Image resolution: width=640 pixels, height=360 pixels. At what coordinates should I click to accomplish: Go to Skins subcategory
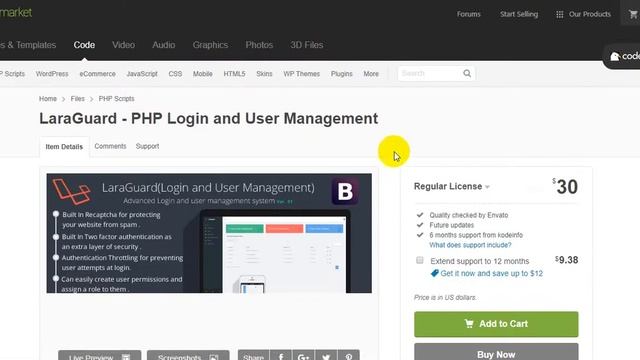point(264,74)
